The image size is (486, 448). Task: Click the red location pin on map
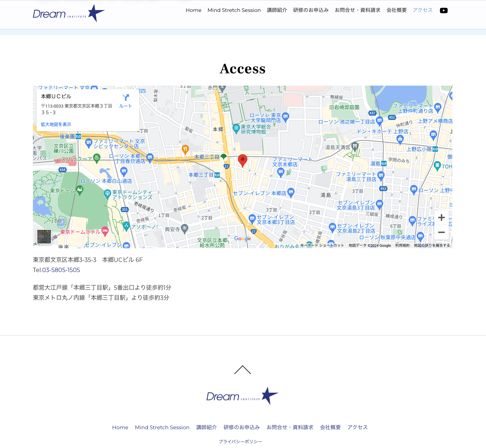point(243,160)
